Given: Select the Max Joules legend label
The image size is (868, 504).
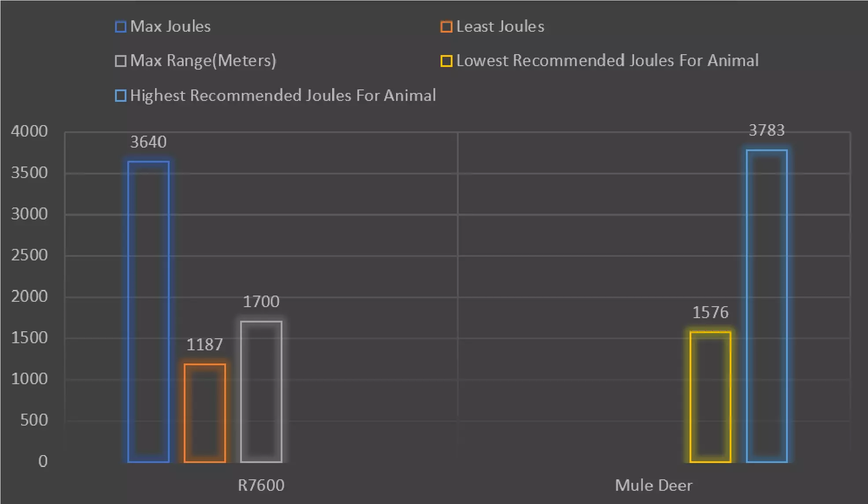Looking at the screenshot, I should click(x=171, y=26).
